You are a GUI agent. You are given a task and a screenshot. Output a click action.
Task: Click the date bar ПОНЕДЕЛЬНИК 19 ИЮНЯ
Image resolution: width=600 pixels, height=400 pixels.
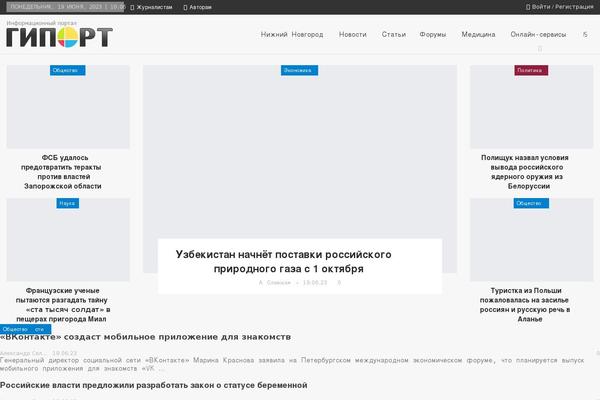tap(65, 7)
